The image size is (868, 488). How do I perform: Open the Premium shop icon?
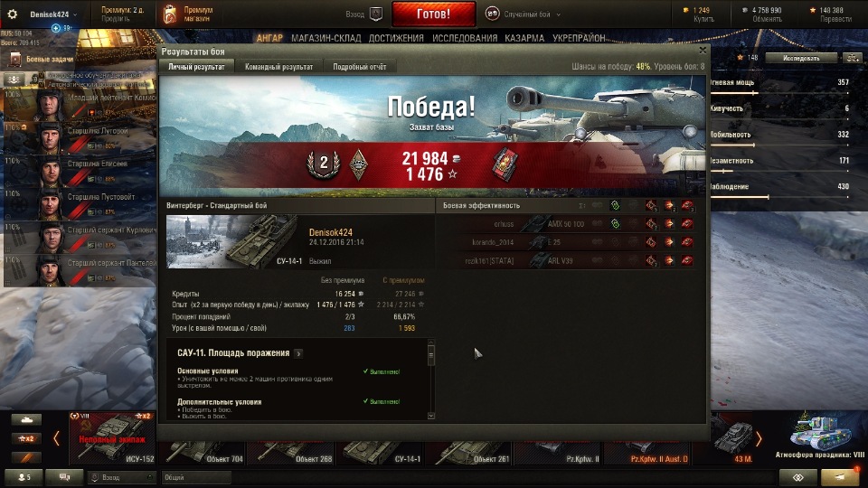(170, 14)
